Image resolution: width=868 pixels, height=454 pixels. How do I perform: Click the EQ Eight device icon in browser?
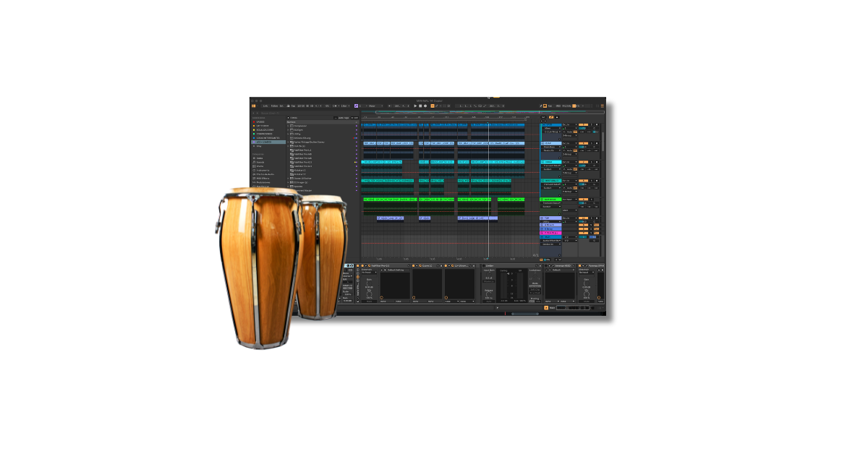292,130
